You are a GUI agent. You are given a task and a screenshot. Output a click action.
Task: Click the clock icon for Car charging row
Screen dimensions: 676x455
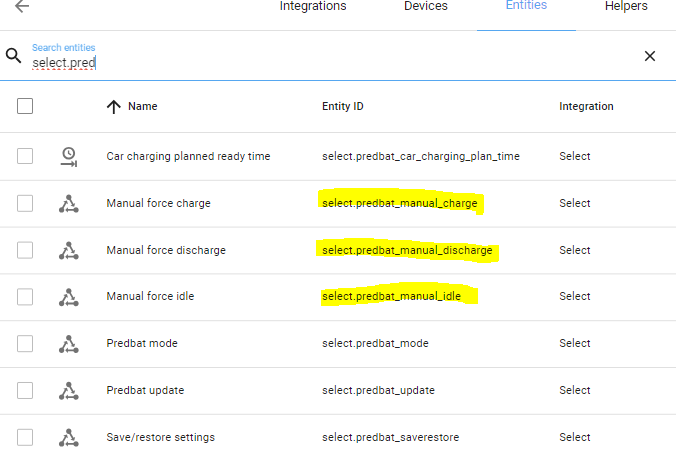point(69,157)
